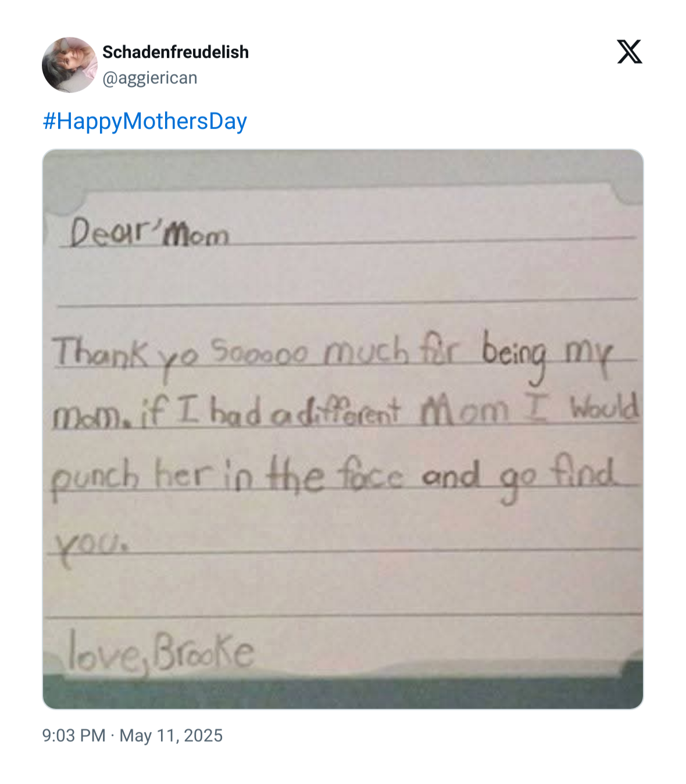Visit the @aggierican handle profile
This screenshot has width=686, height=784.
click(150, 78)
